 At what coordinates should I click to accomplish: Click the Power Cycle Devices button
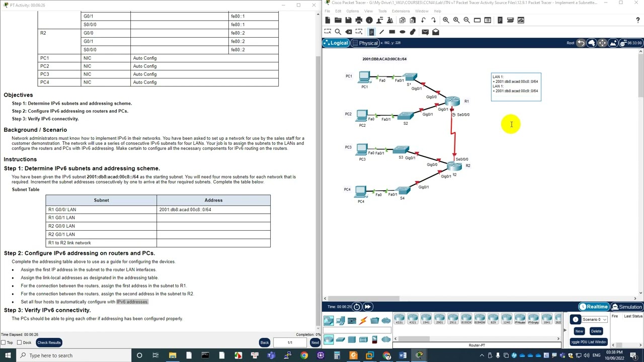(x=357, y=307)
